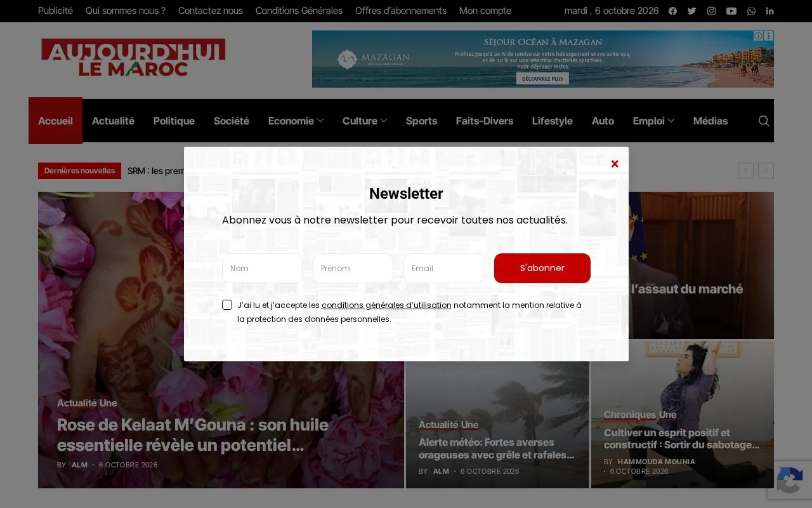Viewport: 812px width, 508px height.
Task: Click the Prénom input field
Action: tap(353, 268)
